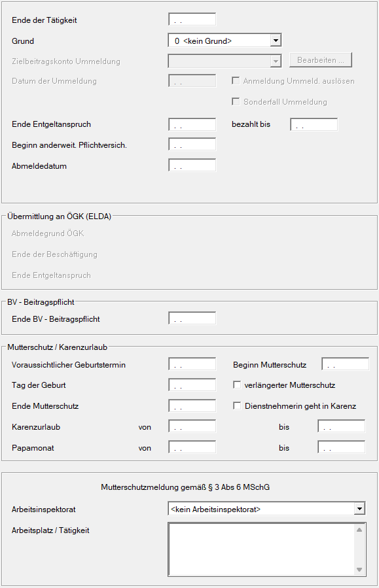Click the Ende der Tätigkeit date field
The width and height of the screenshot is (379, 588).
(192, 20)
